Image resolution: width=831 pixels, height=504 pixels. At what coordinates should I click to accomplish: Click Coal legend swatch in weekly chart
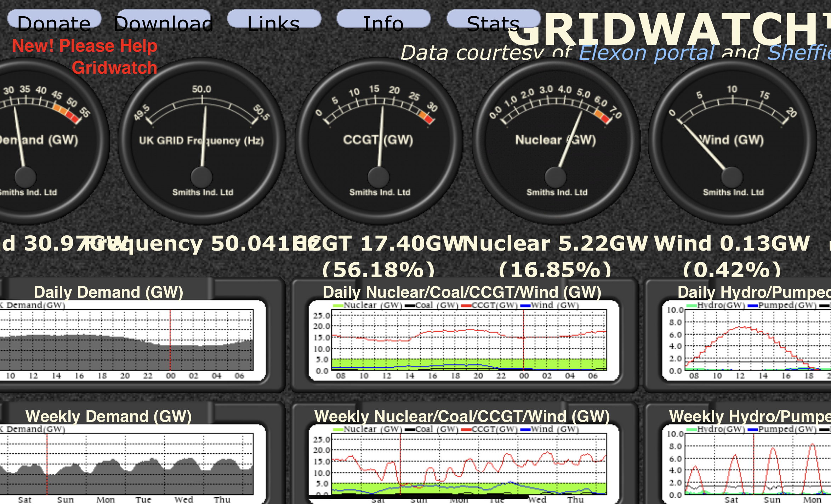pos(410,430)
